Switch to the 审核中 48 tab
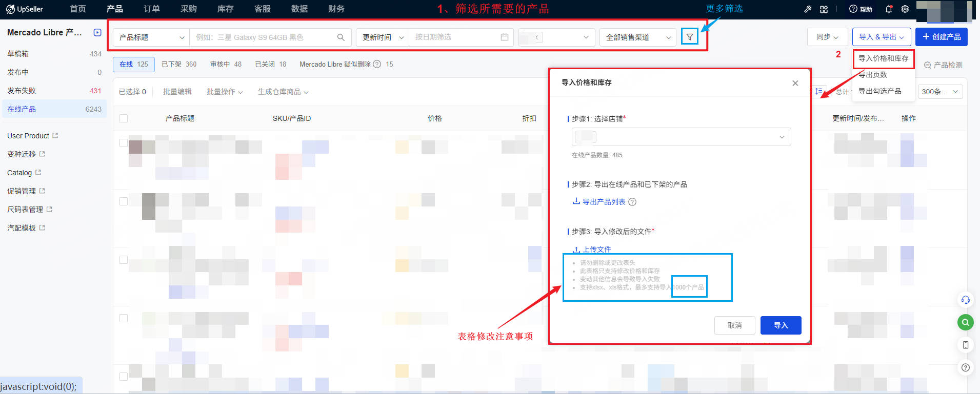 [x=226, y=64]
